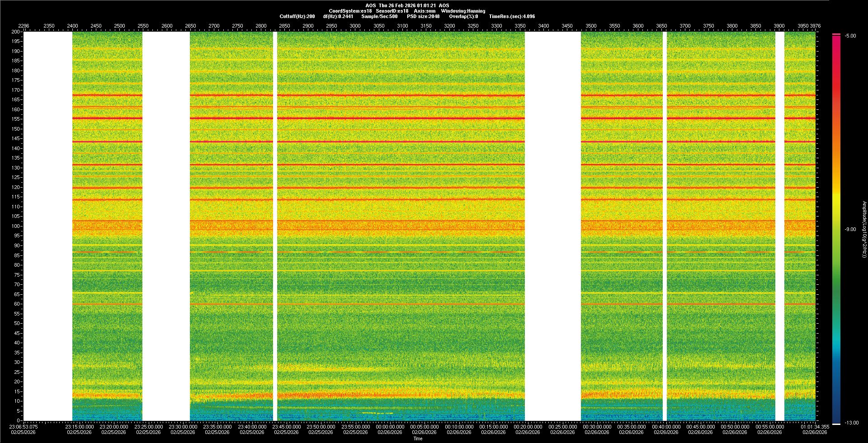868x443 pixels.
Task: Select the SensorID:es18 label
Action: [392, 11]
